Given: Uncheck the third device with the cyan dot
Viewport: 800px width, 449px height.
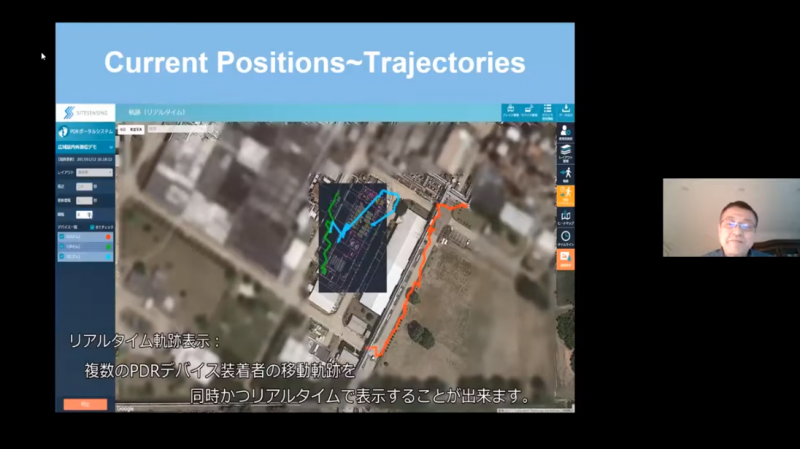Looking at the screenshot, I should pyautogui.click(x=62, y=256).
